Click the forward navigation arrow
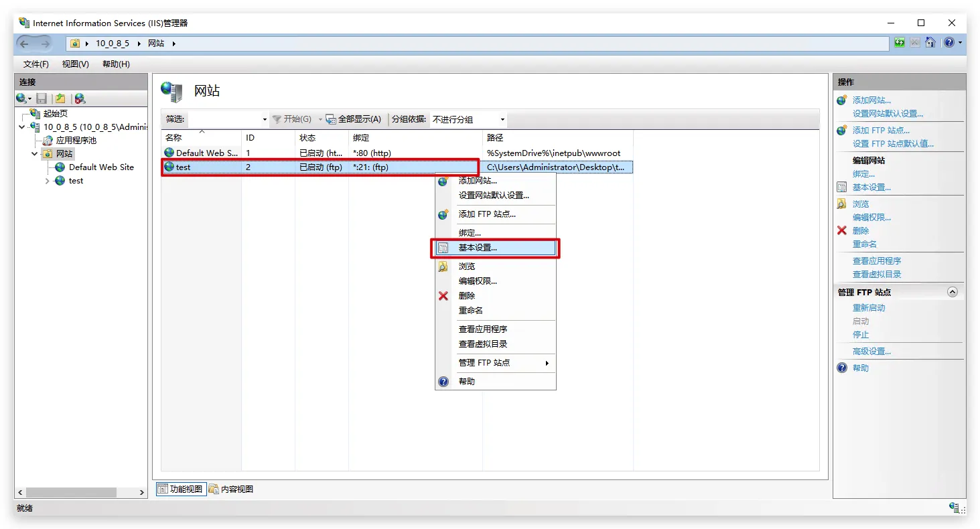The width and height of the screenshot is (980, 529). (x=46, y=44)
